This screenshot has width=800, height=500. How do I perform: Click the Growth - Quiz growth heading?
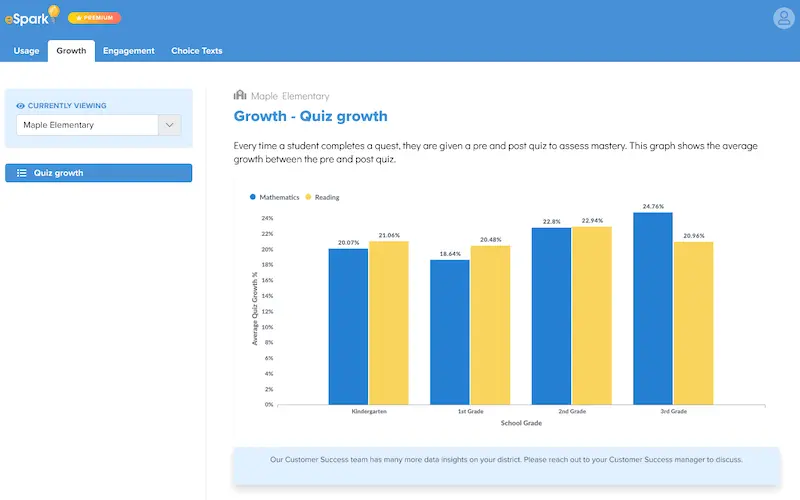310,116
